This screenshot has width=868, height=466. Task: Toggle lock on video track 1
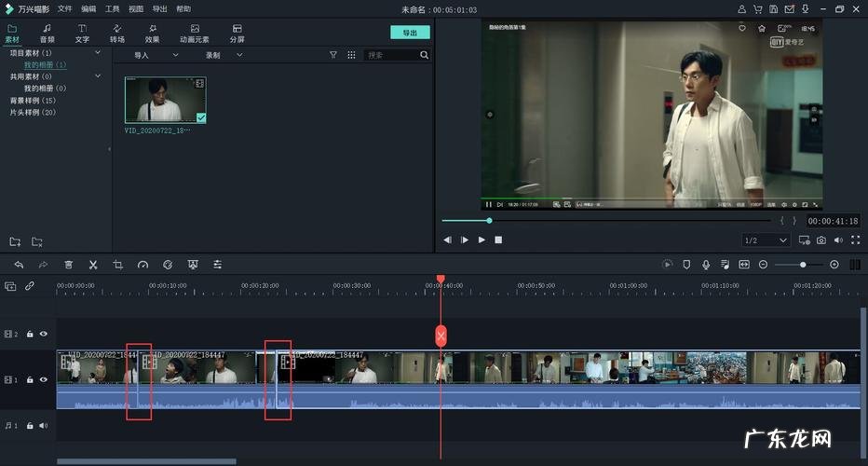point(30,380)
